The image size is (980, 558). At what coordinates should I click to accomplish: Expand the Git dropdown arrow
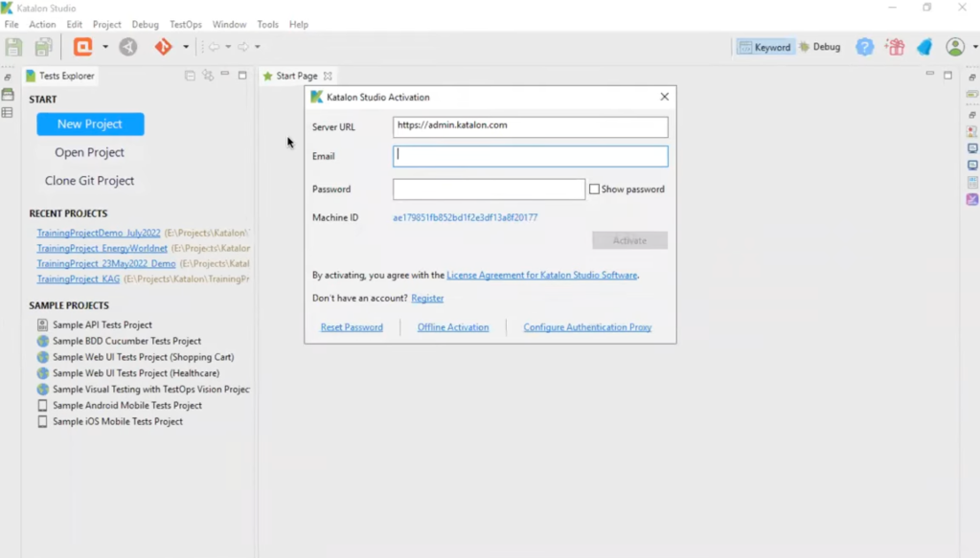(x=186, y=47)
